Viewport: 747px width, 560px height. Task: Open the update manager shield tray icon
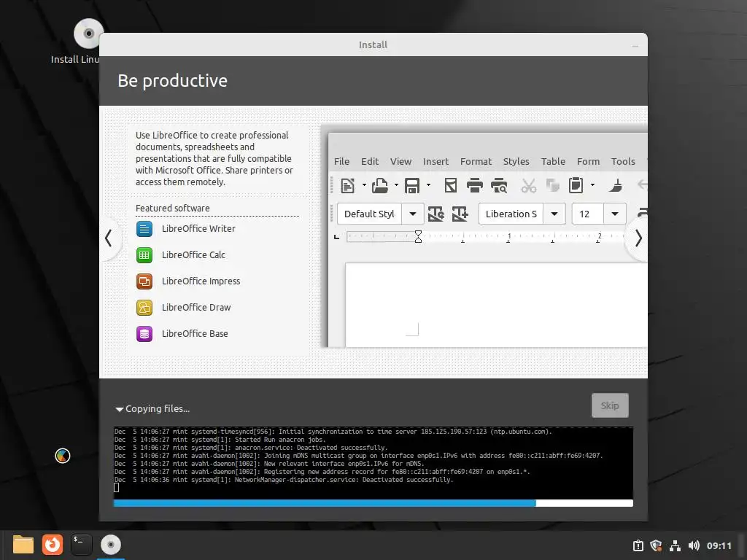tap(656, 545)
